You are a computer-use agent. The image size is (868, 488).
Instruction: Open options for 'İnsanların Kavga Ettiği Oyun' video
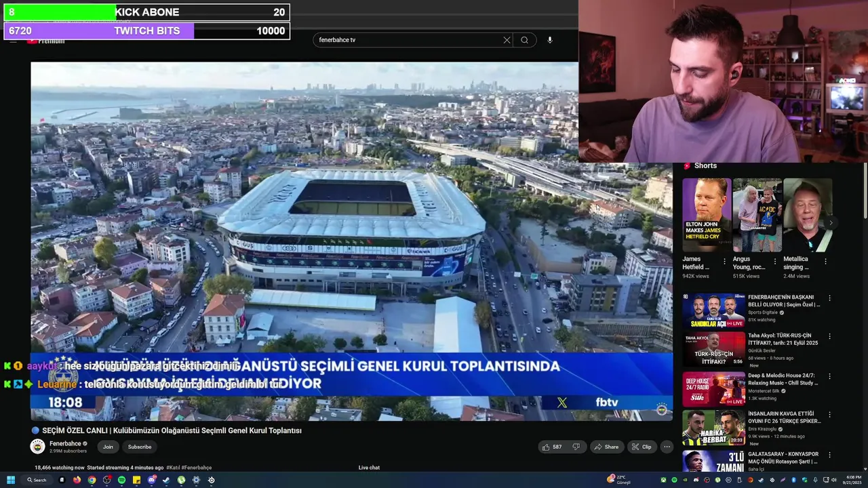[x=829, y=414]
